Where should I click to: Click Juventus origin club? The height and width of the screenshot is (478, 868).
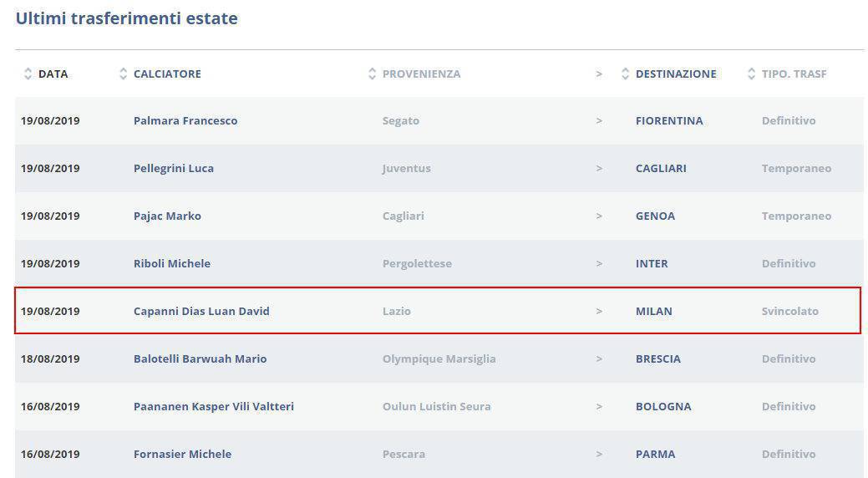[x=407, y=168]
